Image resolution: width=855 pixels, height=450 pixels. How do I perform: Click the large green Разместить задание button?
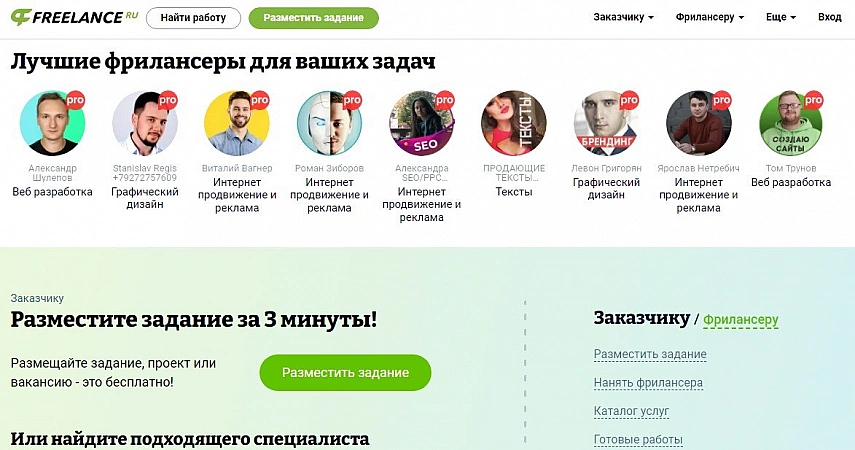coord(345,373)
